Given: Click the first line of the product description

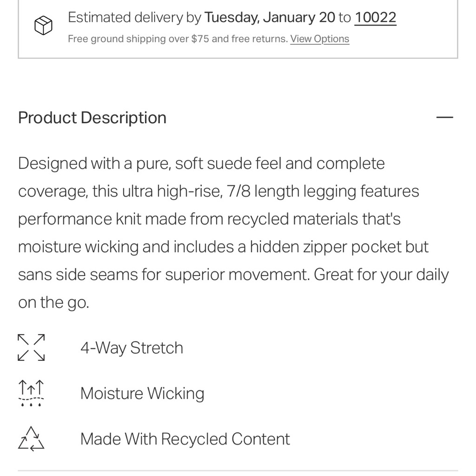Looking at the screenshot, I should coord(201,164).
